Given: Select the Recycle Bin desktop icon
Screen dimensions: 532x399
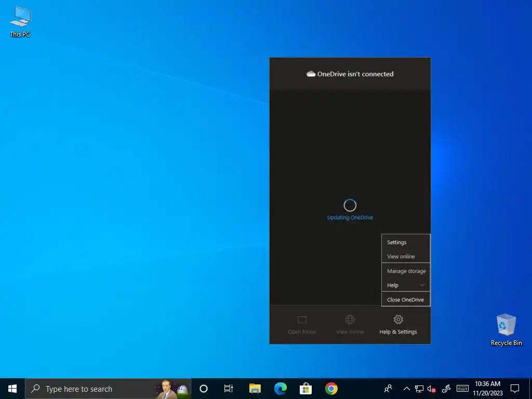Looking at the screenshot, I should coord(506,330).
